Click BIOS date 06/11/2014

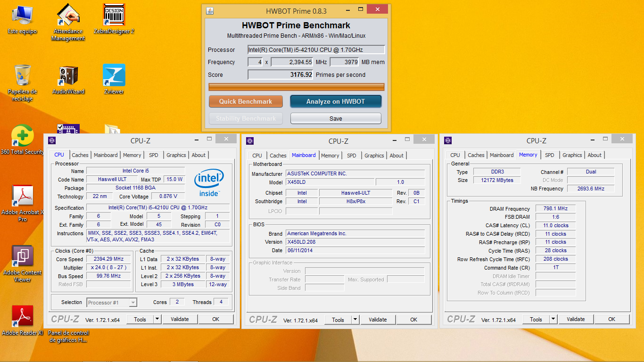(x=355, y=250)
